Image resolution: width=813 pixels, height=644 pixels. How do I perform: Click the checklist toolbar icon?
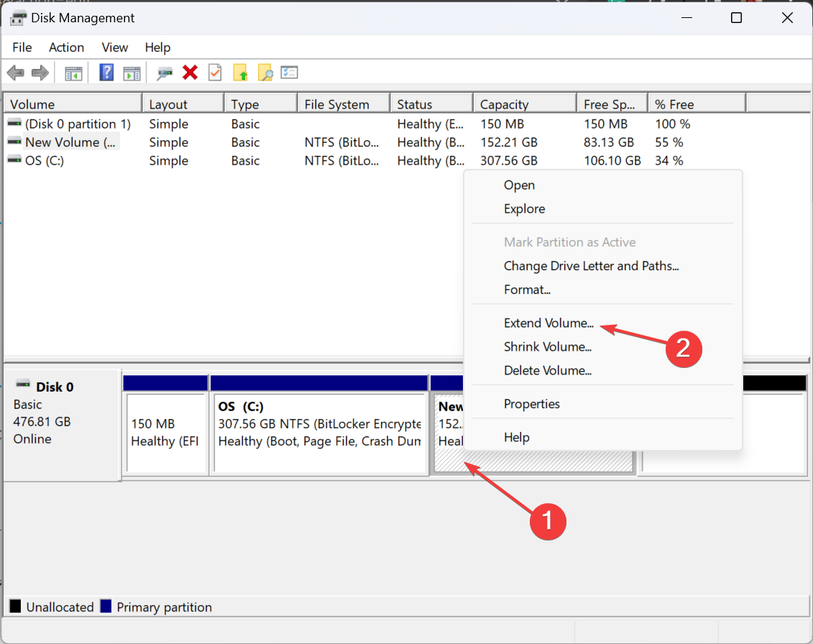[x=290, y=72]
